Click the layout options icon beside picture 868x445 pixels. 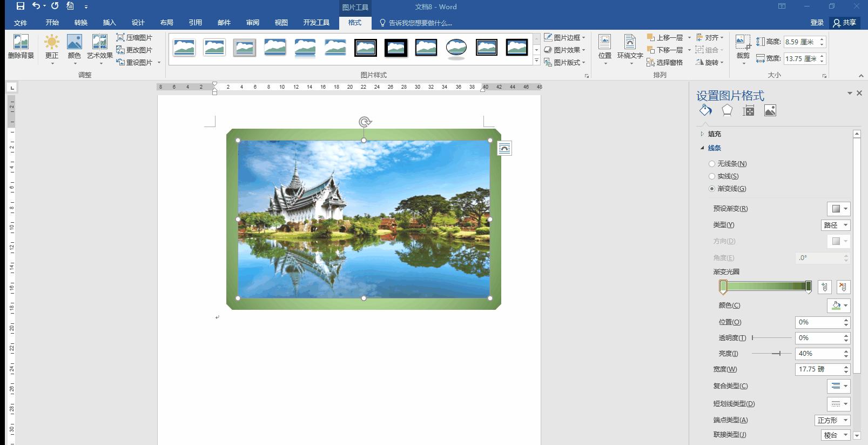[504, 148]
